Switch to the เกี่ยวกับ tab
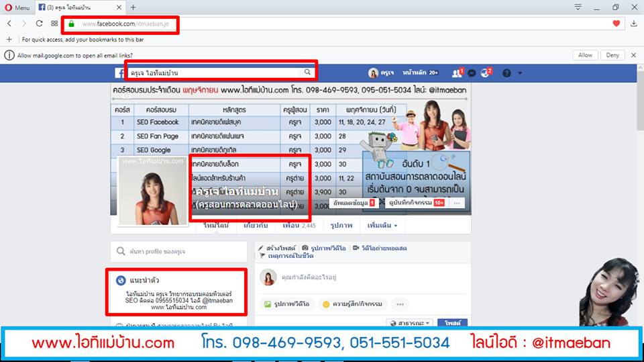Viewport: 644px width, 362px height. click(256, 226)
